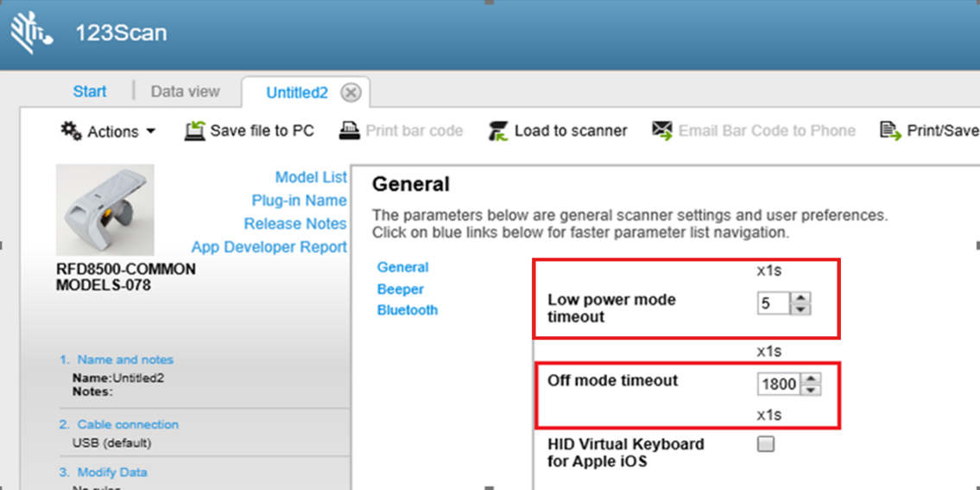Click the Email Bar Code to Phone icon
Screen dimensions: 980x490
pyautogui.click(x=662, y=130)
